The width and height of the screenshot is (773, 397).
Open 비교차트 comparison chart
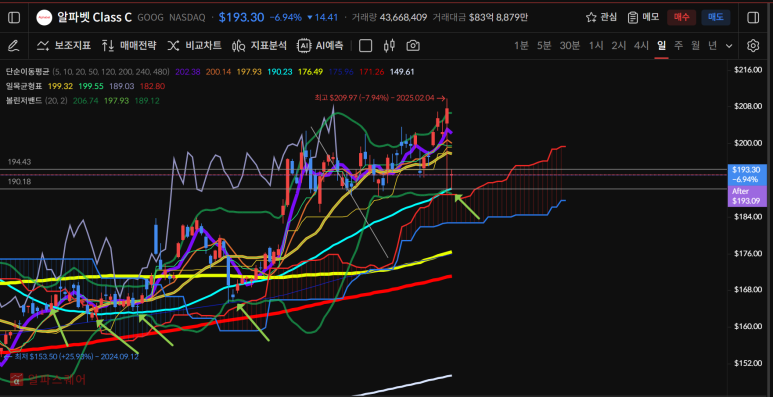click(194, 46)
